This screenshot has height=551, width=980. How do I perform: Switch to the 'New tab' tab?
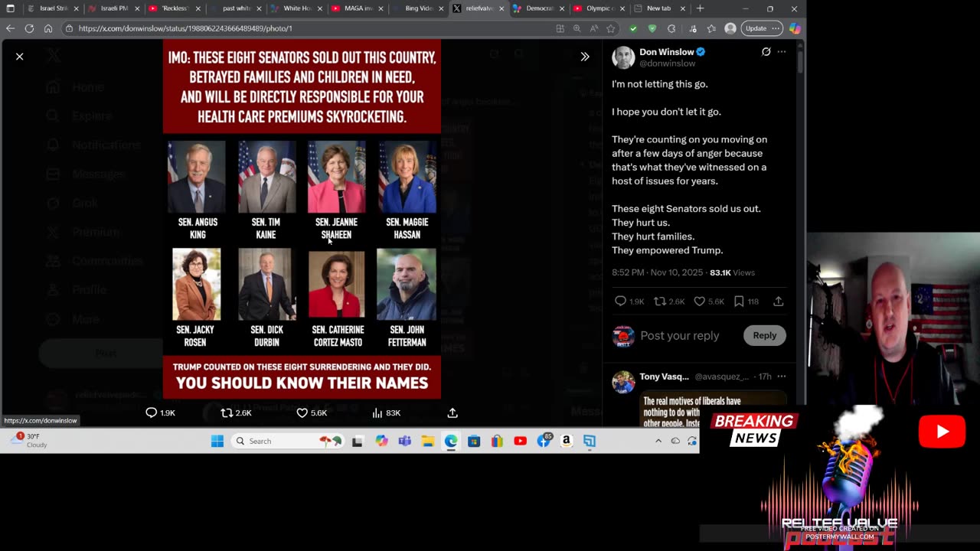tap(658, 8)
